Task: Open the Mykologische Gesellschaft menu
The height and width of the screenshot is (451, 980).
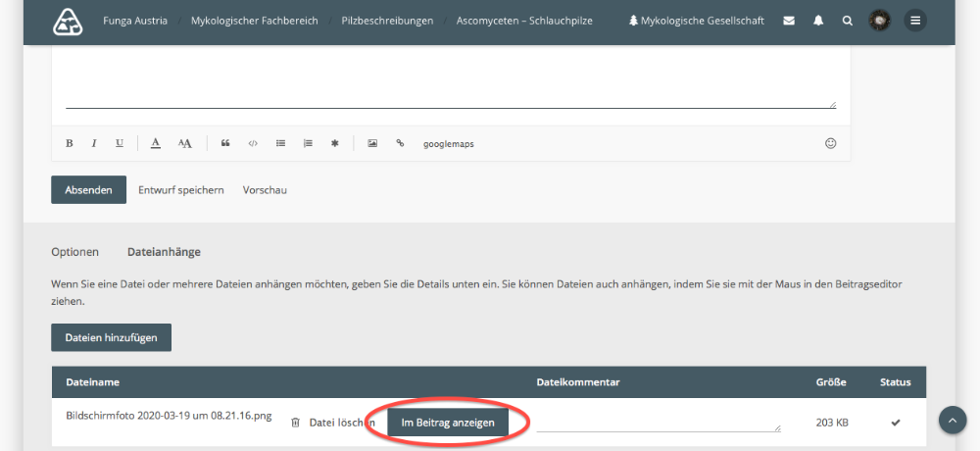Action: 696,20
